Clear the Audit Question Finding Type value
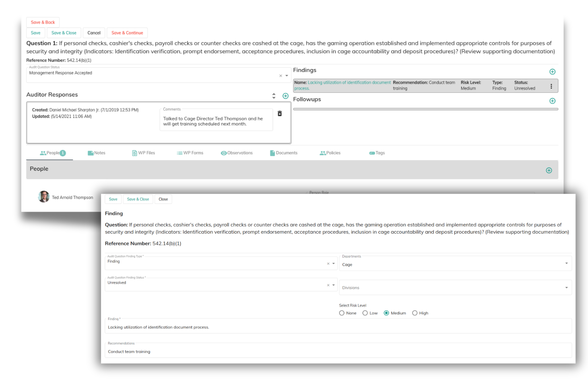 (x=328, y=264)
